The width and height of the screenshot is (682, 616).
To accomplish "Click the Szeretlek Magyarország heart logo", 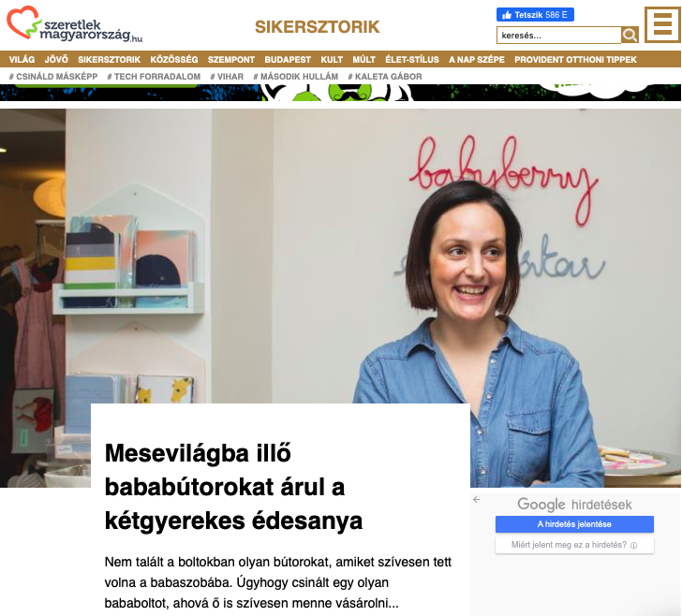I will pos(74,24).
